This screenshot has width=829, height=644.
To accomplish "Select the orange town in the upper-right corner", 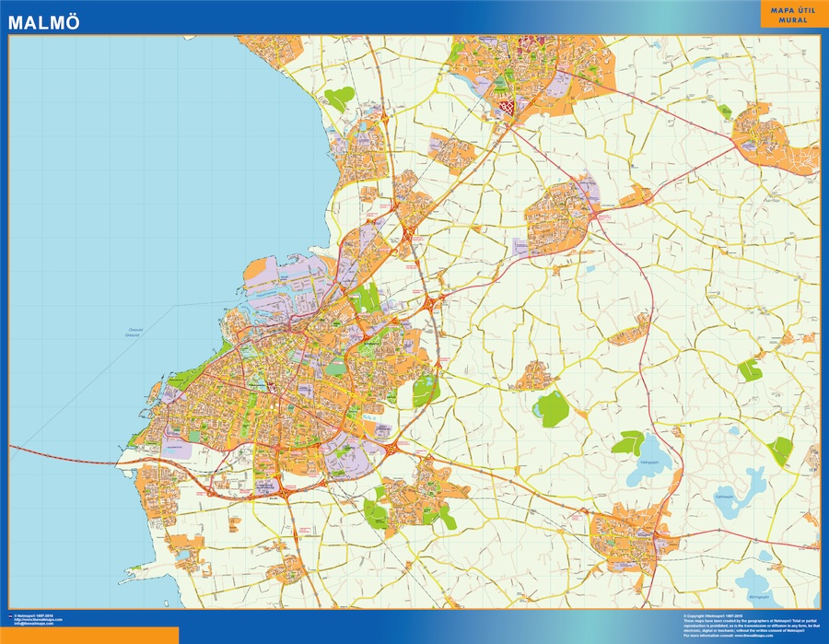I will coord(772,136).
